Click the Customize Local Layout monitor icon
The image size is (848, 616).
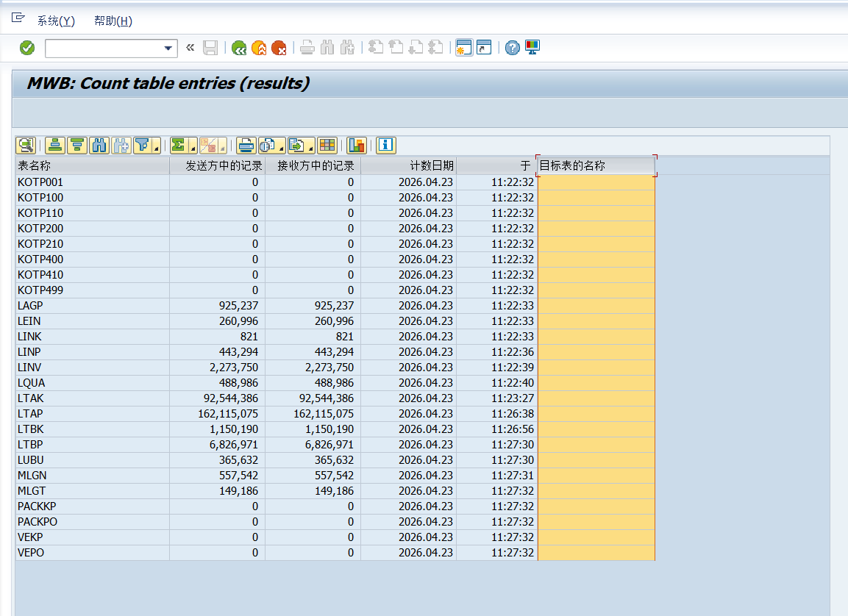pyautogui.click(x=532, y=48)
